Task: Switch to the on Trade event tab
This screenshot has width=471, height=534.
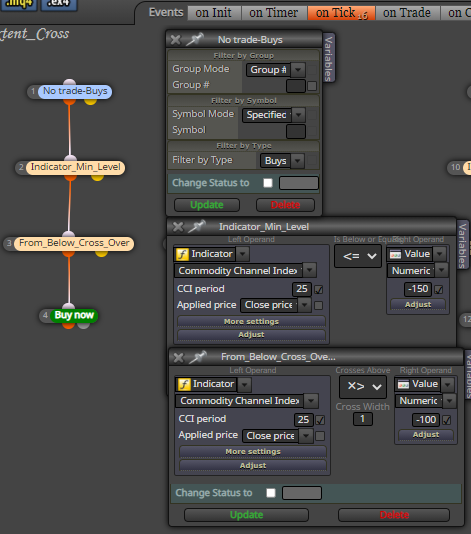Action: [407, 13]
